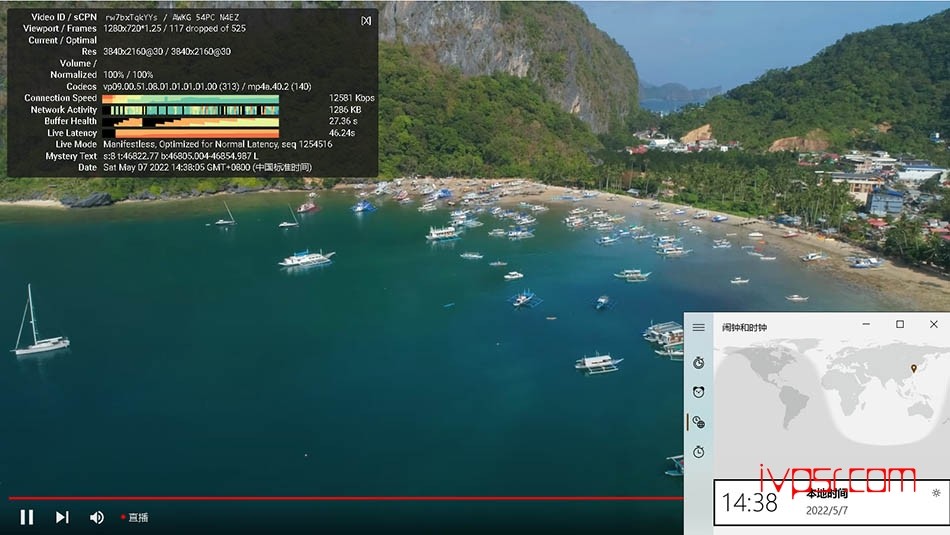The width and height of the screenshot is (950, 535).
Task: Click the sun daytime icon on time card
Action: [x=936, y=493]
